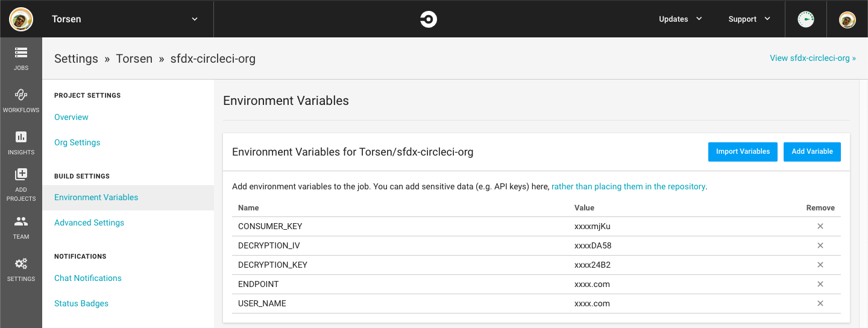Open the Support dropdown menu
The width and height of the screenshot is (868, 328).
749,19
